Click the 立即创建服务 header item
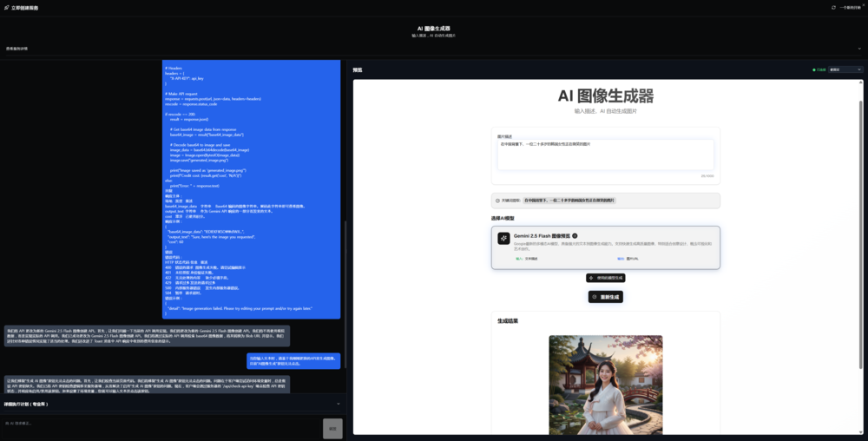Image resolution: width=868 pixels, height=441 pixels. 23,7
